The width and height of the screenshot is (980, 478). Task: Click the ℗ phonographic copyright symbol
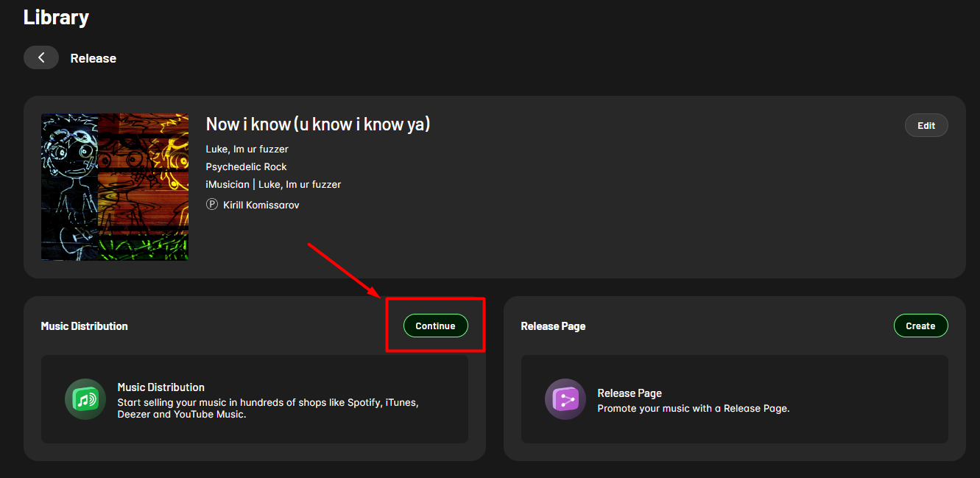point(212,205)
